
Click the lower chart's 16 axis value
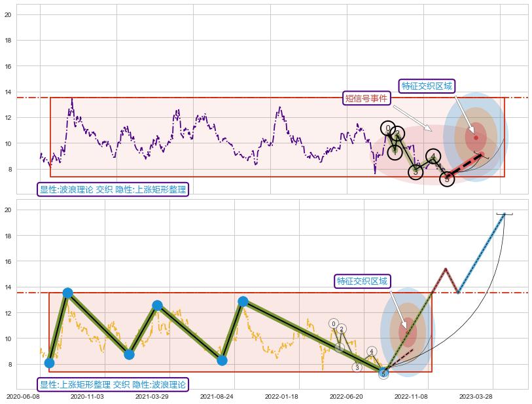(x=8, y=261)
